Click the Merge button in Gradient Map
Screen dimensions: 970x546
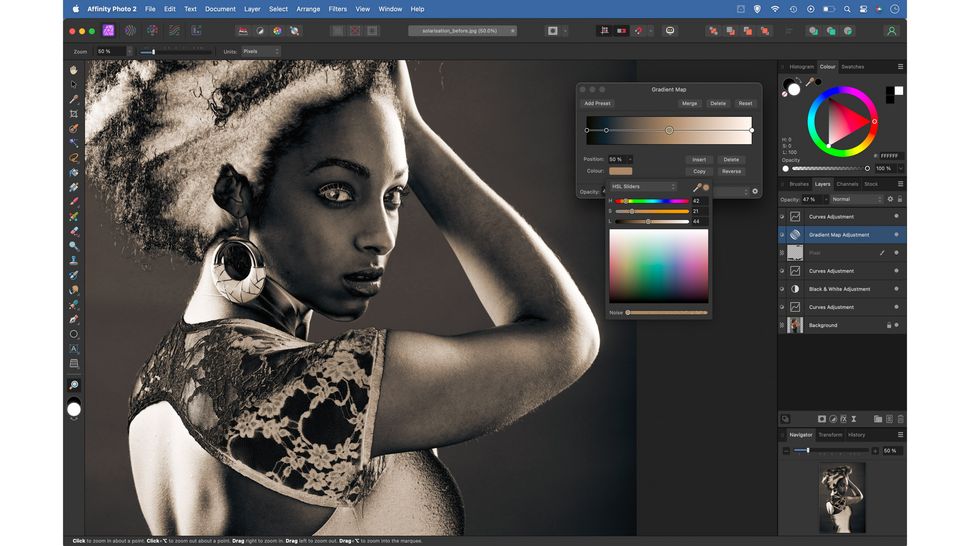pyautogui.click(x=689, y=103)
